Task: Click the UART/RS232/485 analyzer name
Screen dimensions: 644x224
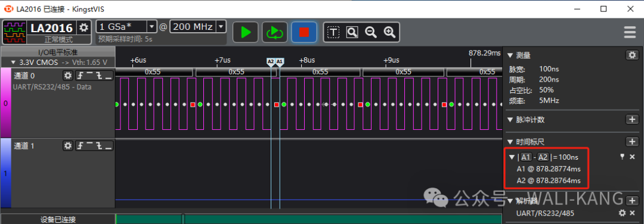Action: click(x=545, y=213)
